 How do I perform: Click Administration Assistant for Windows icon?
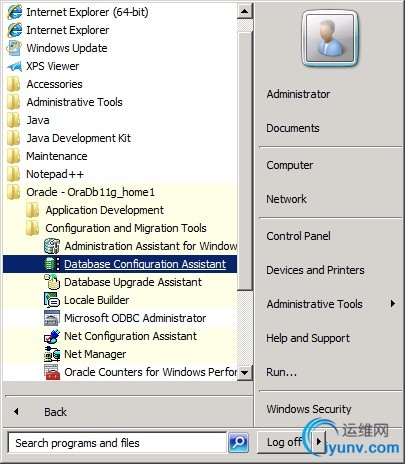coord(52,246)
